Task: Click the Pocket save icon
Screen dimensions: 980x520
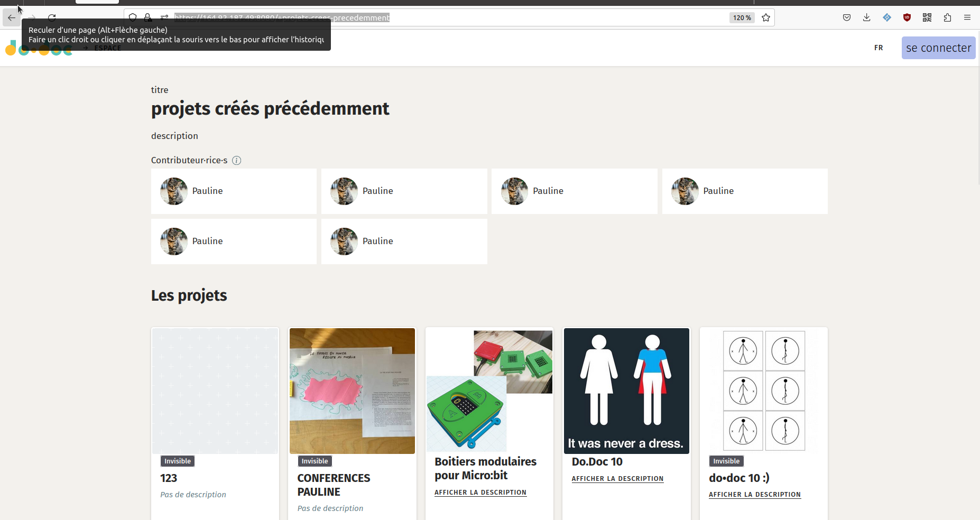Action: [846, 17]
